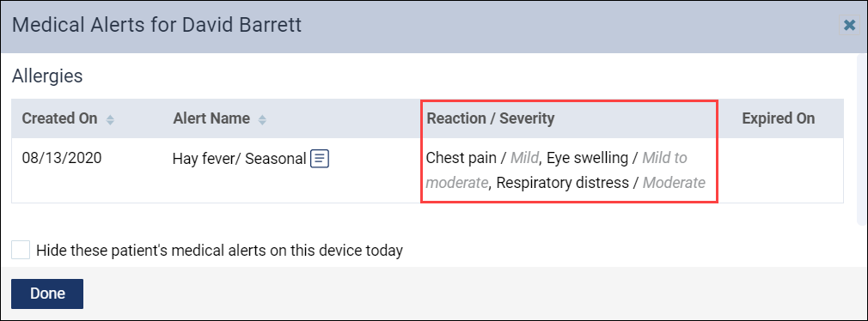Select the Alert Name column header
The image size is (868, 321).
click(211, 118)
